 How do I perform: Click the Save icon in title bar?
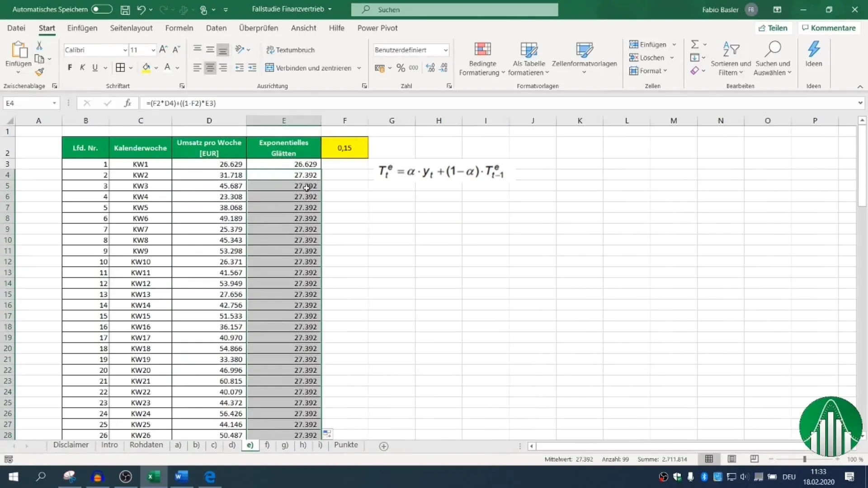click(125, 9)
